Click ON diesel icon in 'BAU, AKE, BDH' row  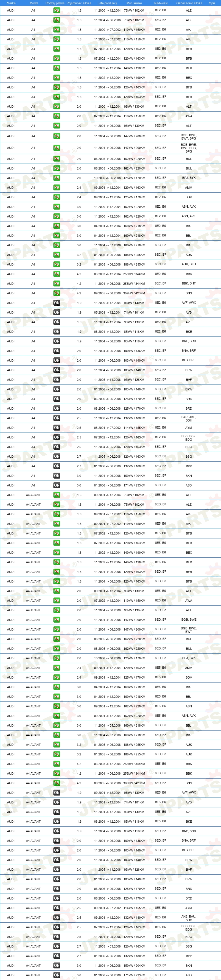point(56,418)
